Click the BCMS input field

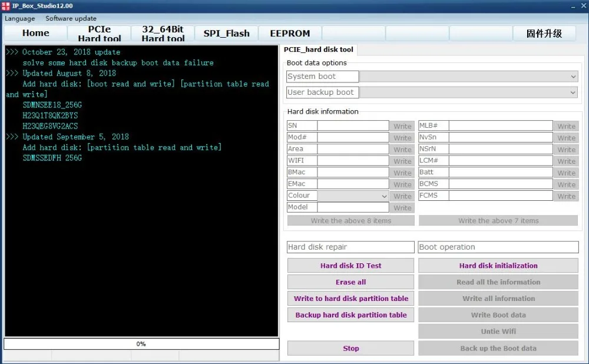[501, 184]
